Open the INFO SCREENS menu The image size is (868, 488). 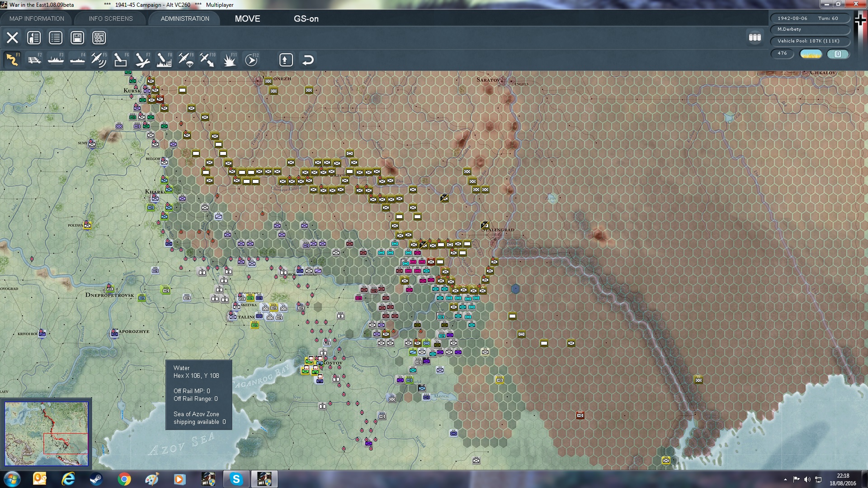(110, 19)
